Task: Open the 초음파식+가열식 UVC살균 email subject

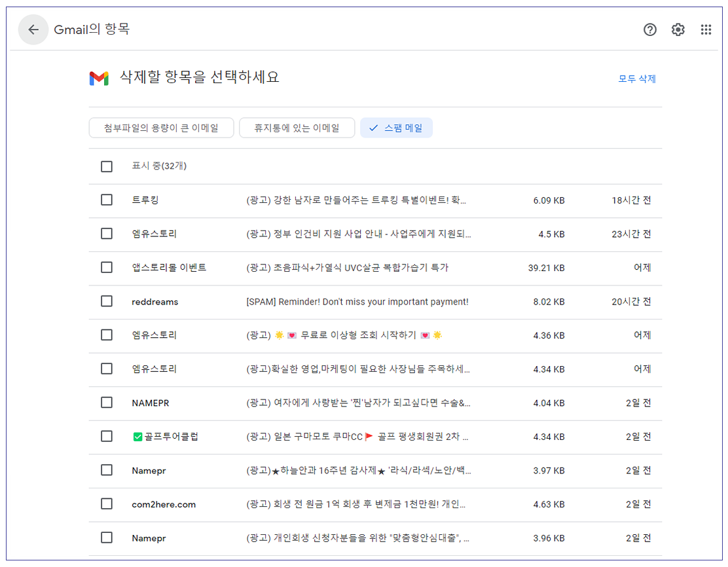Action: pyautogui.click(x=347, y=268)
